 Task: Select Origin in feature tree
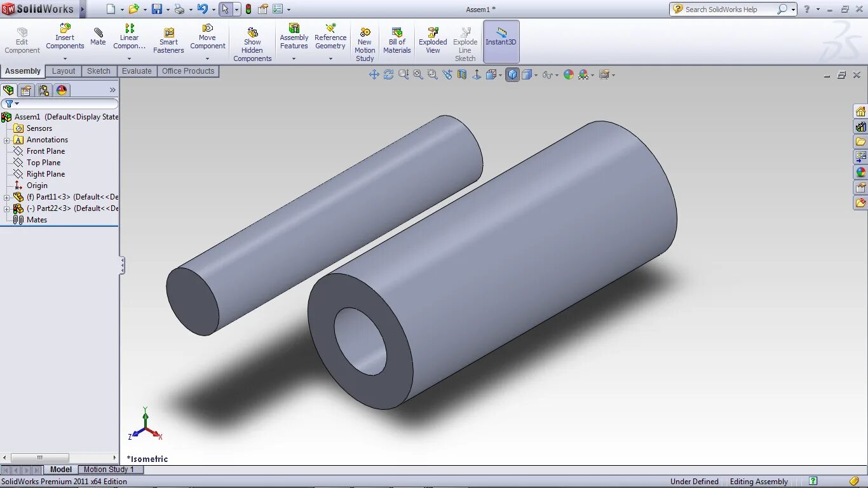(x=37, y=186)
